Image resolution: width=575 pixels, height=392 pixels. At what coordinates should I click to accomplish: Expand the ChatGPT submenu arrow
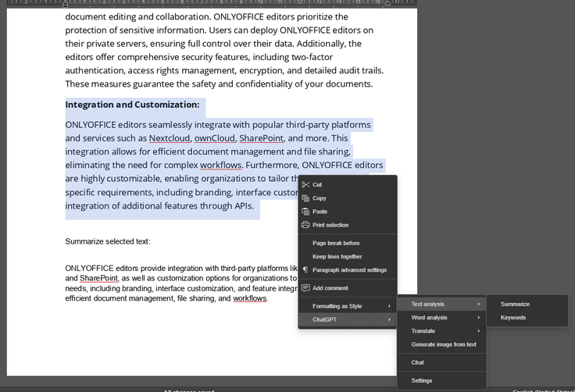point(389,319)
